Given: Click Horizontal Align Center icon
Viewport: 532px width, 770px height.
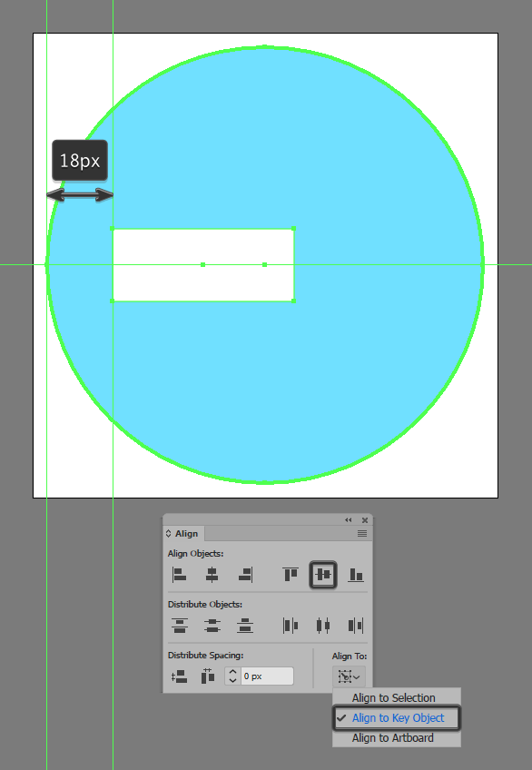Looking at the screenshot, I should [x=212, y=575].
